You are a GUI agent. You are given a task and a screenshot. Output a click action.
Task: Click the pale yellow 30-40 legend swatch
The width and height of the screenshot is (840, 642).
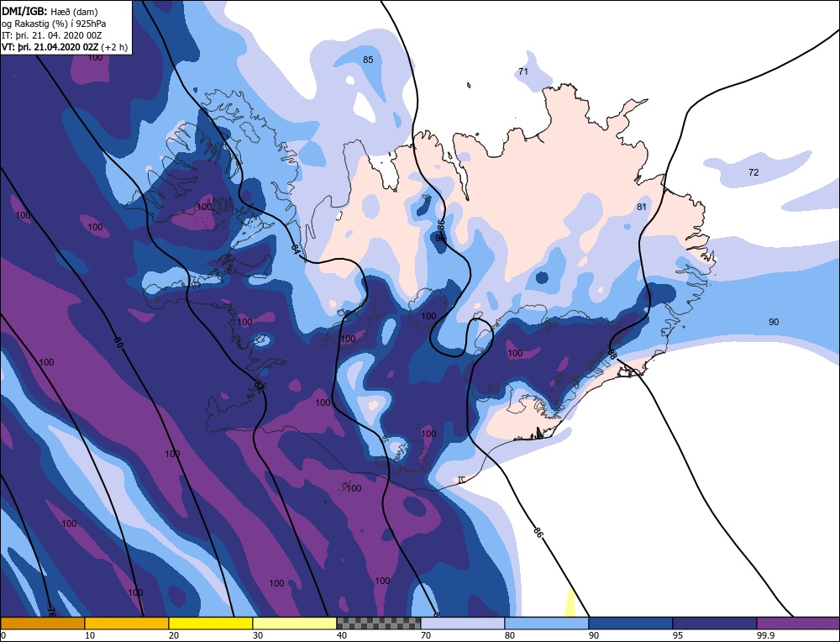click(x=295, y=624)
